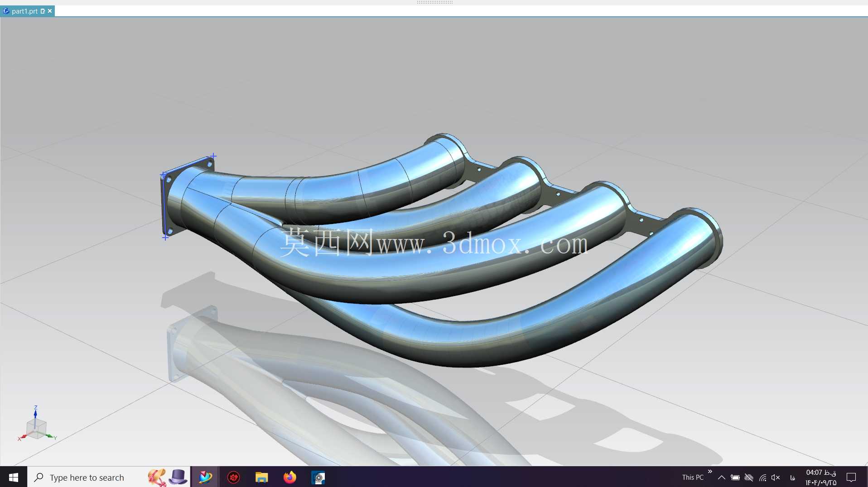
Task: Open File Explorer from the taskbar
Action: [x=262, y=477]
